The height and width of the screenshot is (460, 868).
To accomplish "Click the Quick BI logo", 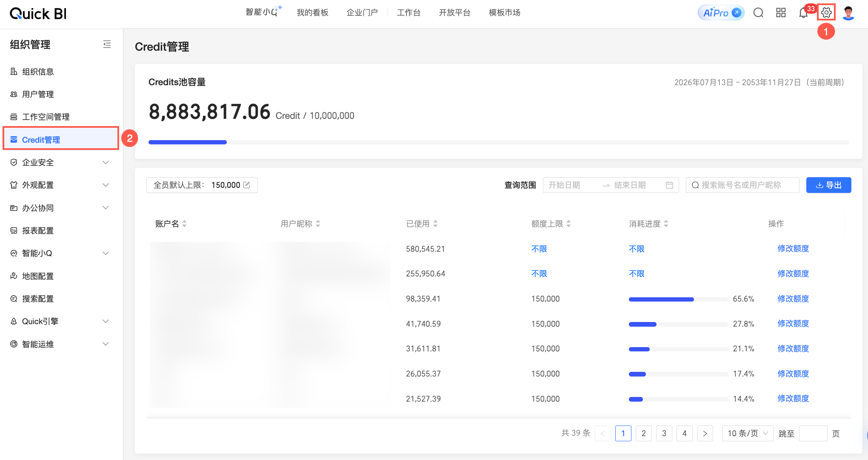I will click(38, 14).
